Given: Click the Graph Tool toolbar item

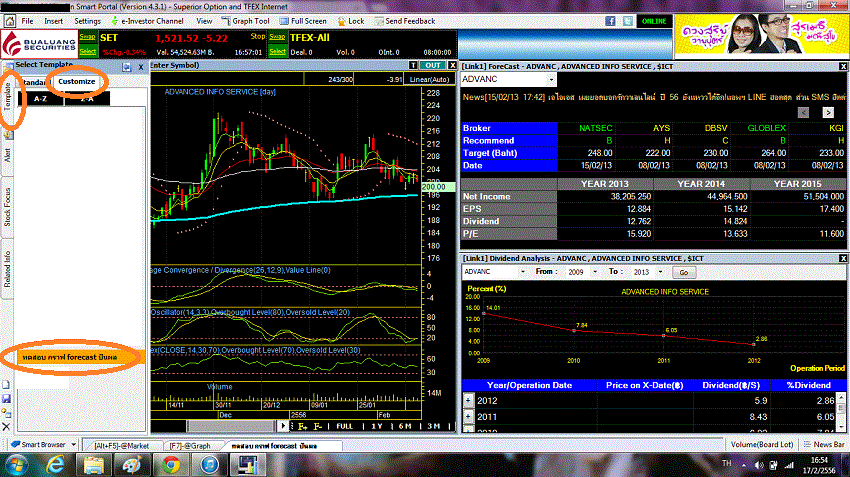Looking at the screenshot, I should coord(246,21).
